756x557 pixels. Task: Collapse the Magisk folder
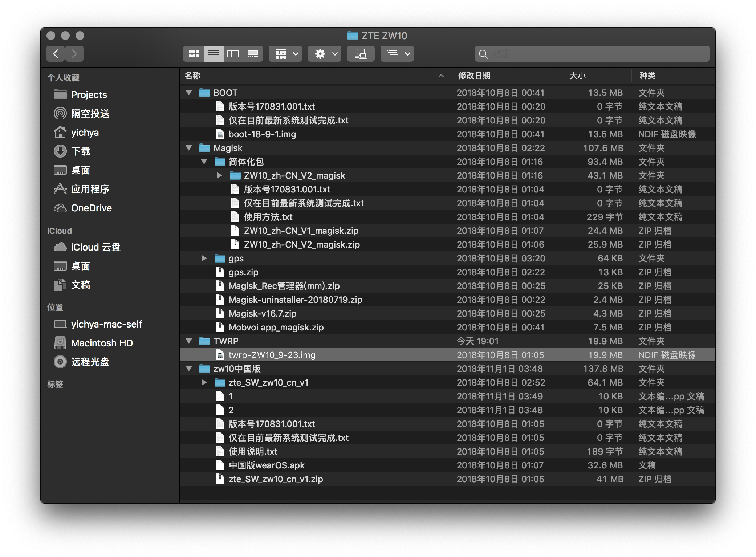point(189,148)
